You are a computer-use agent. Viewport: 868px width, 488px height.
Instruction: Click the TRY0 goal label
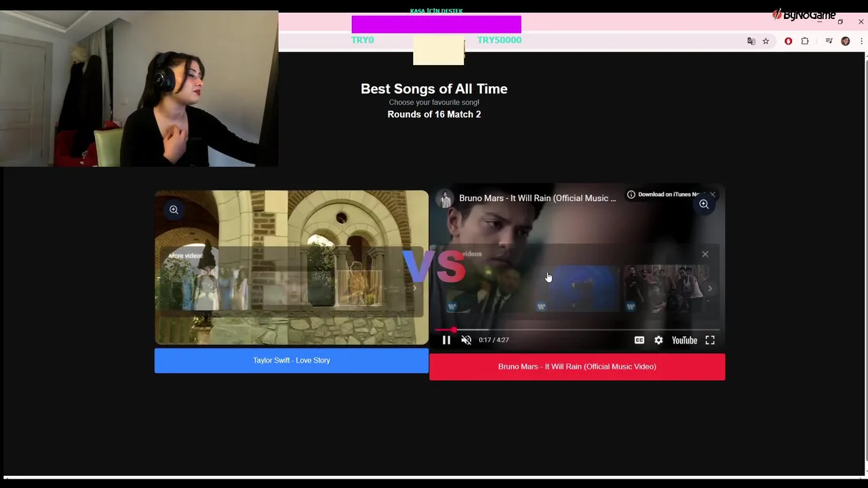tap(362, 40)
